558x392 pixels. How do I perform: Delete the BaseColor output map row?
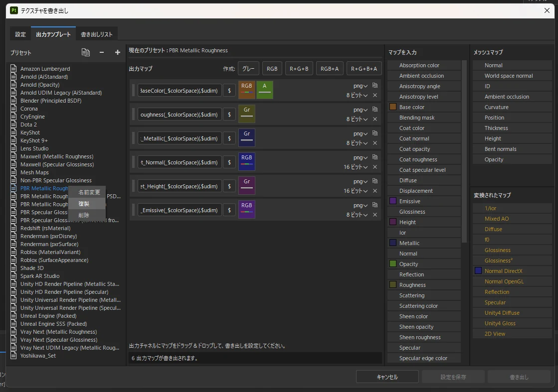point(374,95)
